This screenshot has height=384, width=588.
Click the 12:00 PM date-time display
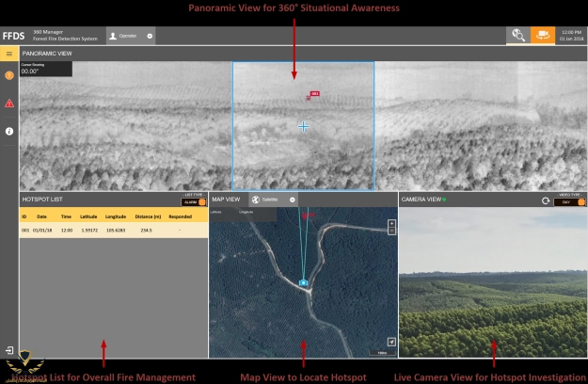coord(571,36)
